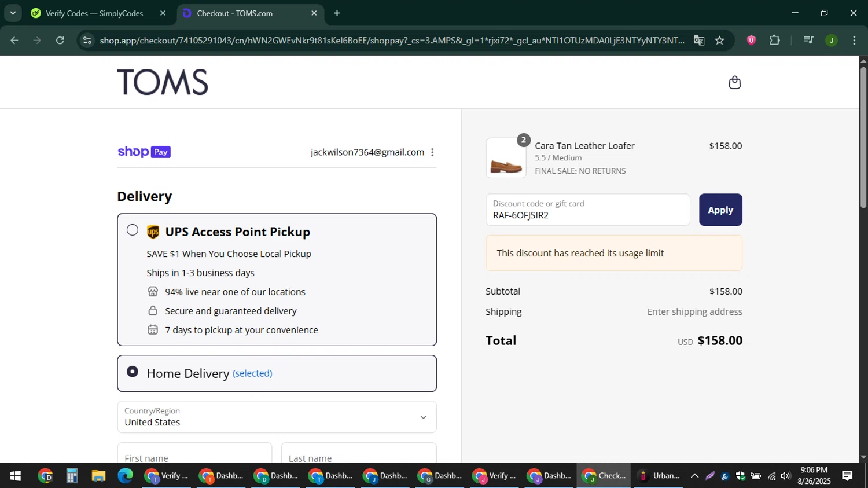868x488 pixels.
Task: Open account options next to jackwilson7364@gmail.com
Action: (x=432, y=152)
